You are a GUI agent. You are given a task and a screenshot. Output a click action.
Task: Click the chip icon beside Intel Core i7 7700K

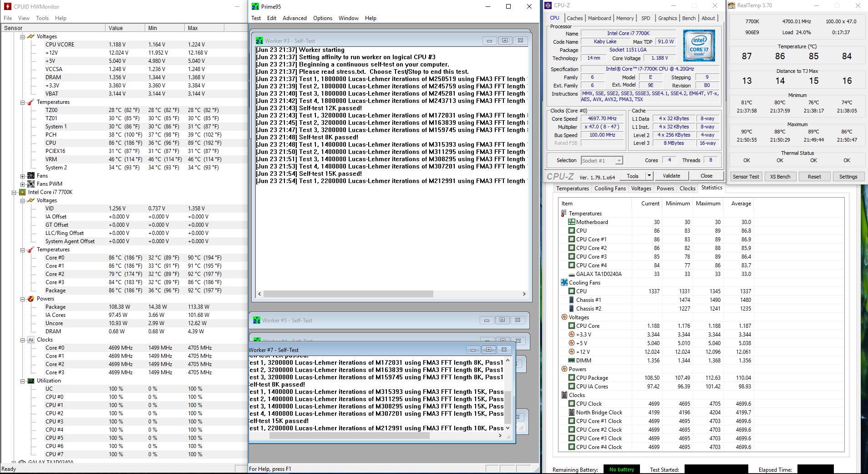tap(22, 192)
